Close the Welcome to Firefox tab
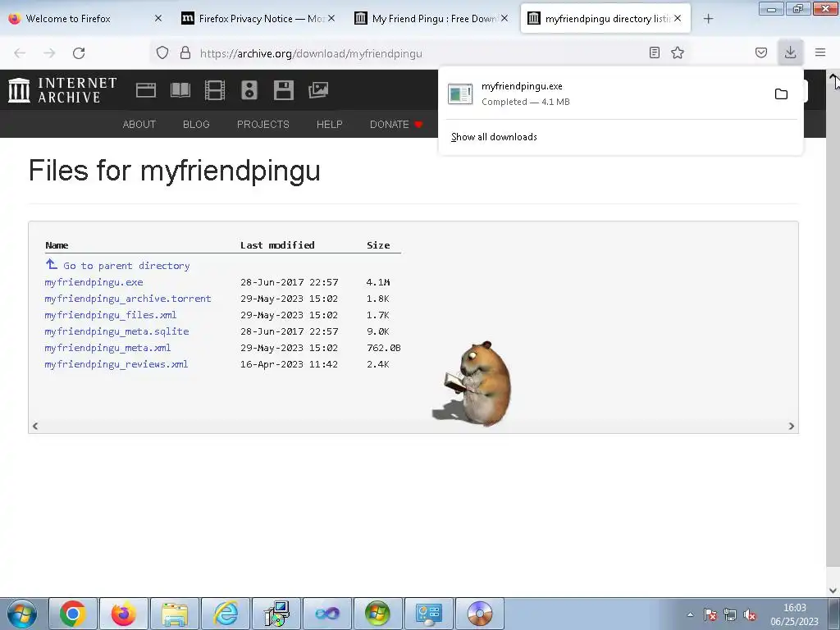 pyautogui.click(x=158, y=18)
